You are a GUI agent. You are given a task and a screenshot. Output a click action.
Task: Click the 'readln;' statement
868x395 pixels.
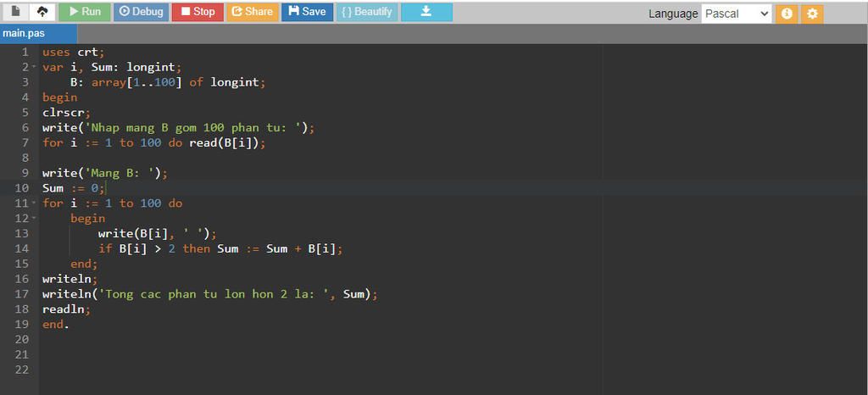point(66,309)
